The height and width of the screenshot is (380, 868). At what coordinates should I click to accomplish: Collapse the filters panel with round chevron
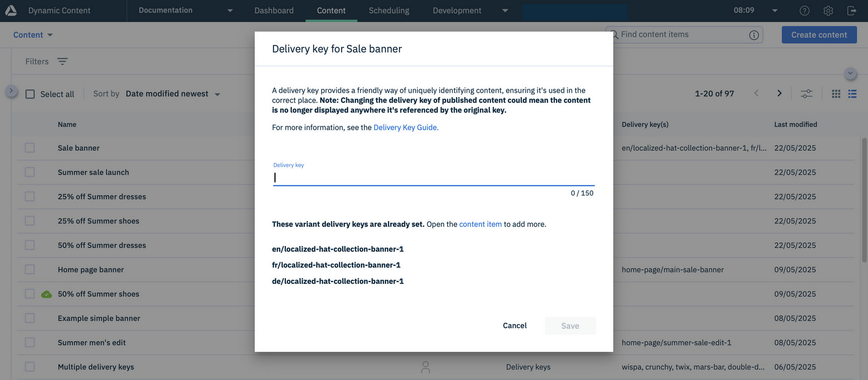click(850, 74)
